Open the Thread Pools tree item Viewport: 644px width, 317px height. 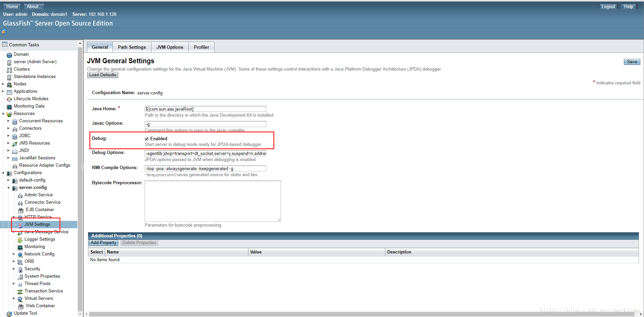[37, 284]
